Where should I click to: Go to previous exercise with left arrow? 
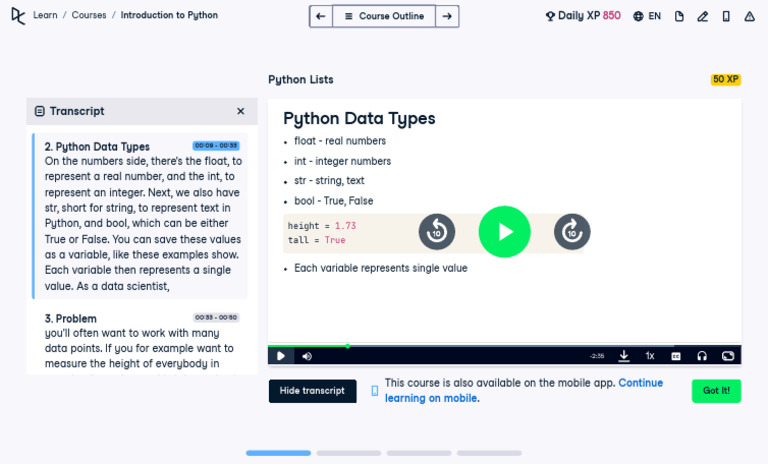[x=320, y=16]
